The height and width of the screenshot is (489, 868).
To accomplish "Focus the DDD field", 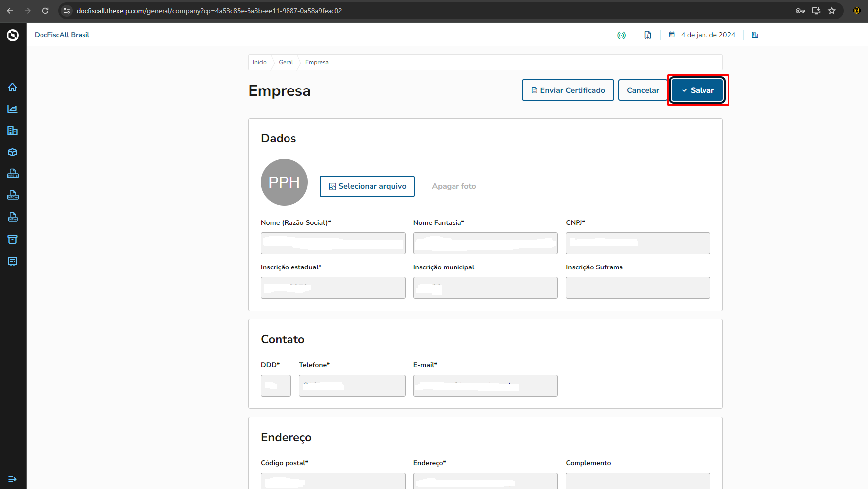I will click(x=276, y=386).
